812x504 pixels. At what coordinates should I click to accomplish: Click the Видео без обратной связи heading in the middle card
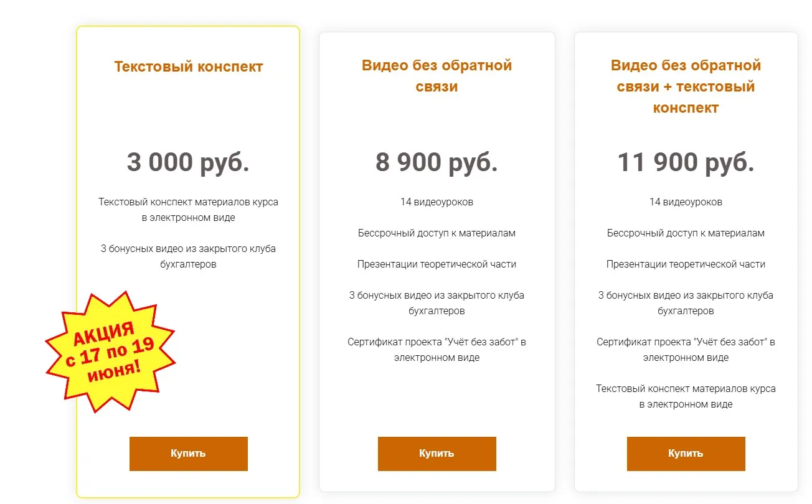[x=437, y=76]
